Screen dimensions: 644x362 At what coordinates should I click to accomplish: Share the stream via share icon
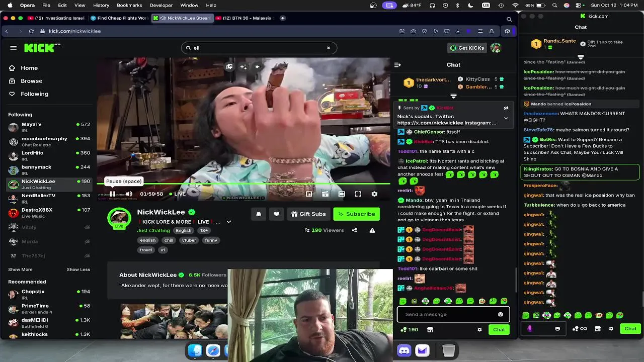click(354, 230)
